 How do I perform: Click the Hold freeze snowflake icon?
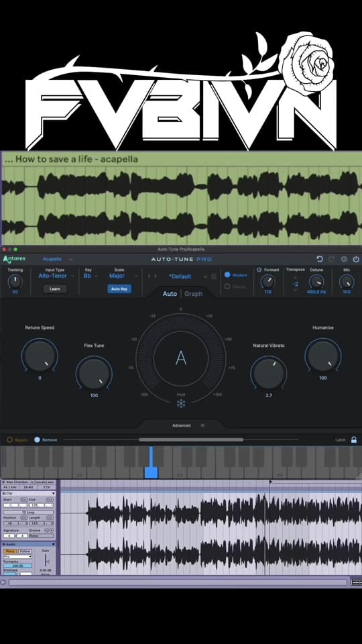(181, 404)
